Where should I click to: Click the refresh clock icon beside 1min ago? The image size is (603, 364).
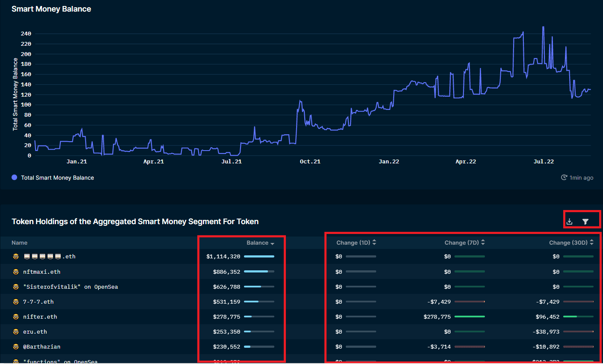click(564, 178)
